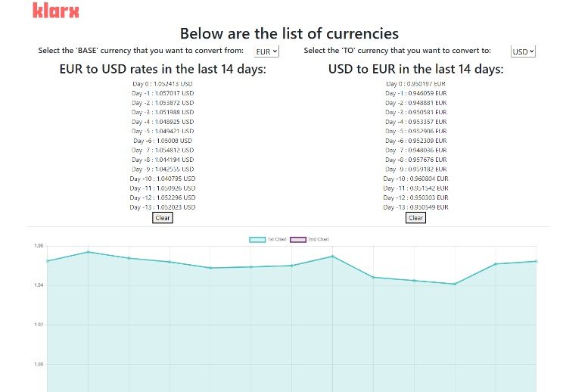
Task: Click the first data point on chart line
Action: click(48, 261)
